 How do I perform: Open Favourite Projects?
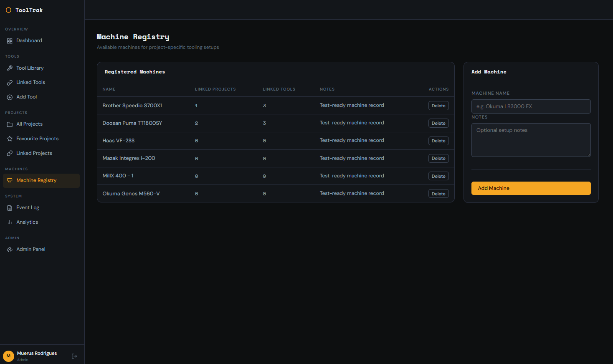(41, 139)
